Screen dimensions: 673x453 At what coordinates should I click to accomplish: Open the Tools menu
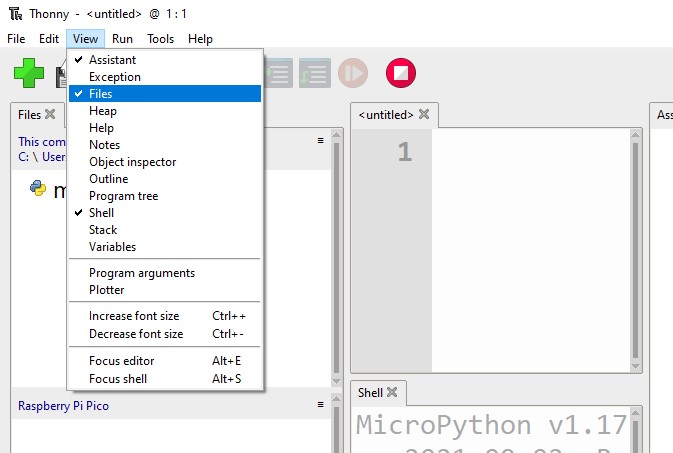pyautogui.click(x=161, y=39)
